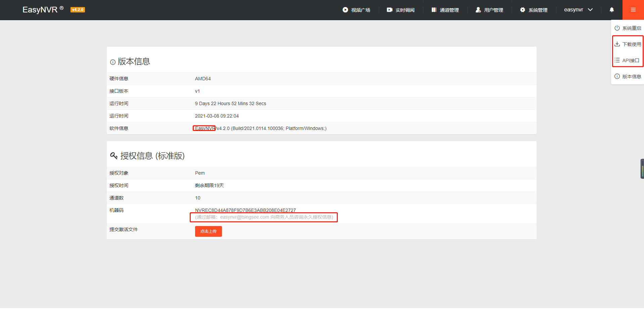Click the camera icon beside 实时调阅
Screen dimensions: 644x309
389,10
